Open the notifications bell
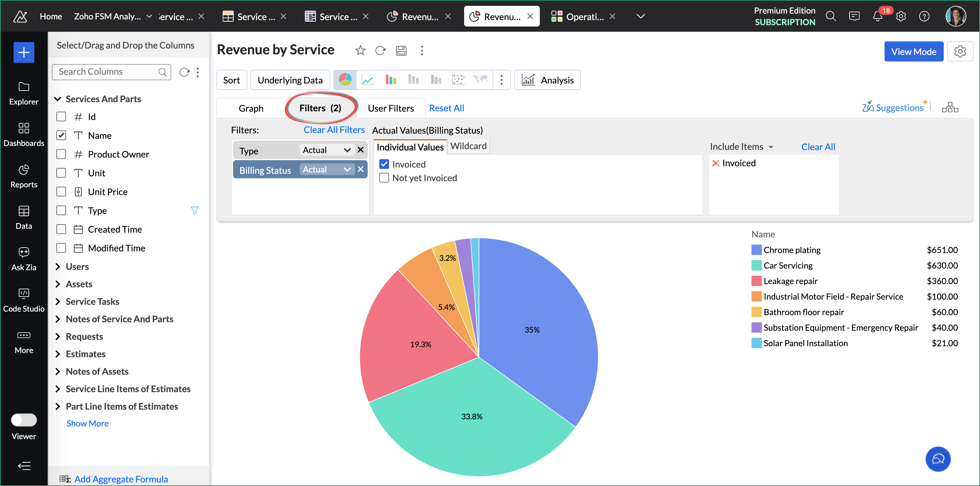The width and height of the screenshot is (980, 486). pos(877,17)
